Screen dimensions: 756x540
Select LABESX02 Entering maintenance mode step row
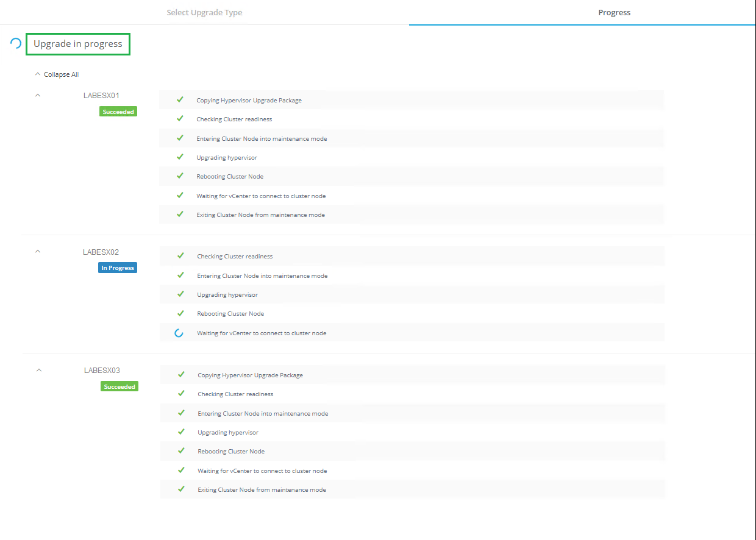pos(412,275)
